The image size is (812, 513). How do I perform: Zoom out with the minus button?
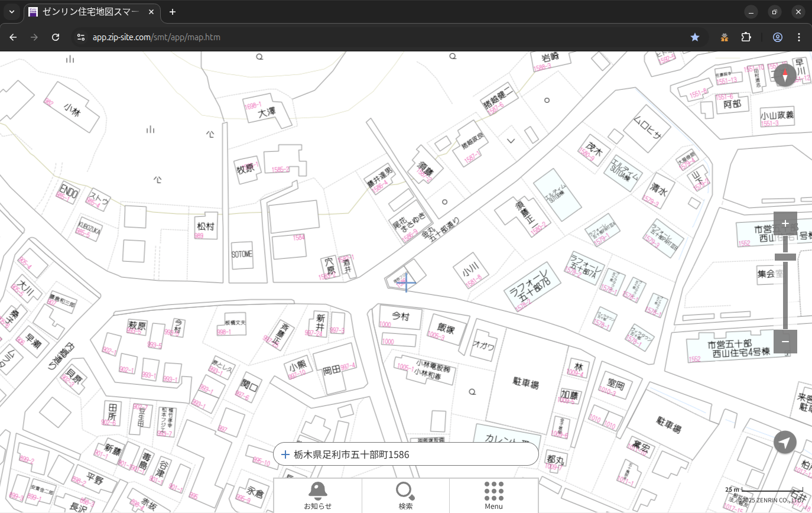coord(785,342)
